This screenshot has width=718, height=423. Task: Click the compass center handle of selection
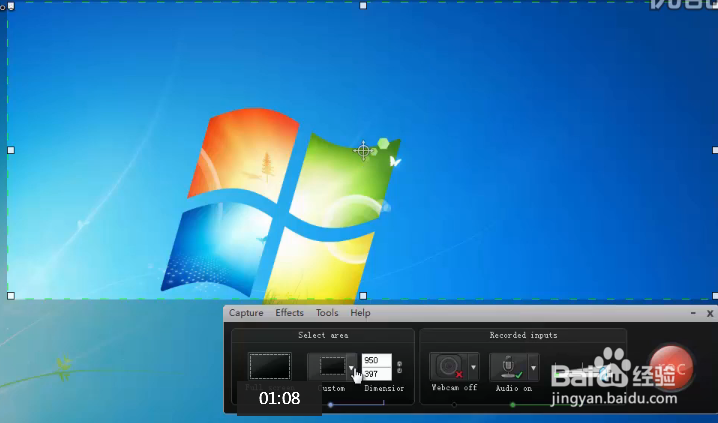click(363, 150)
